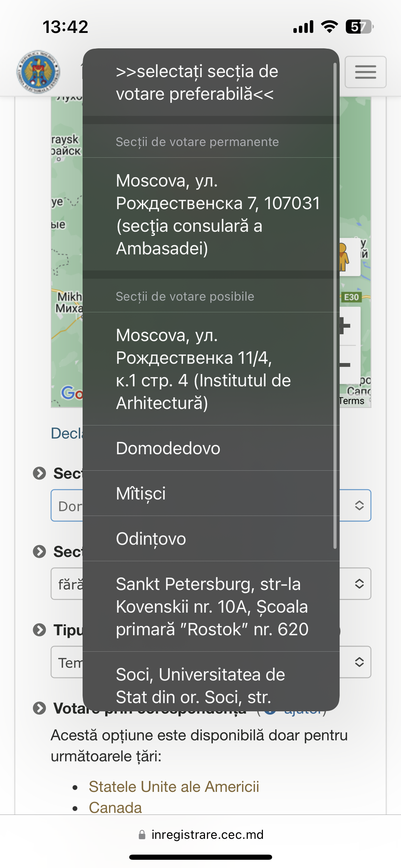Select Domodedovo polling station
Image resolution: width=401 pixels, height=868 pixels.
click(x=211, y=448)
